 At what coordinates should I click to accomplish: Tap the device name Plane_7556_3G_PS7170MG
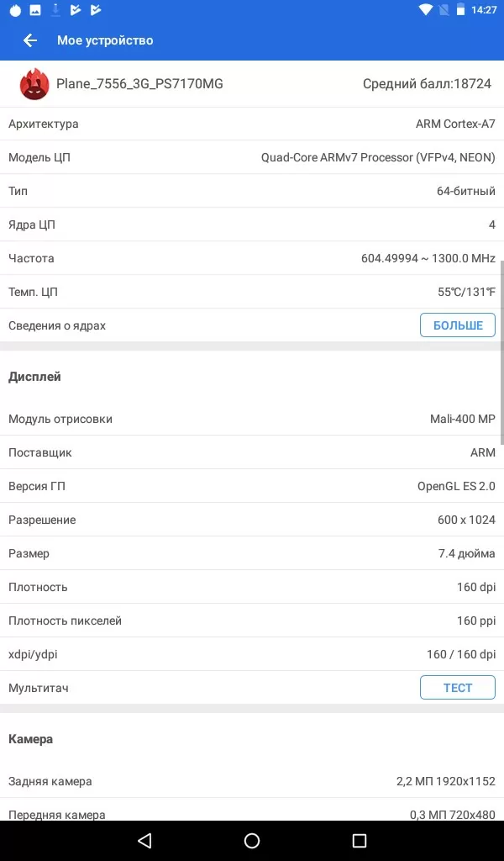click(x=139, y=83)
